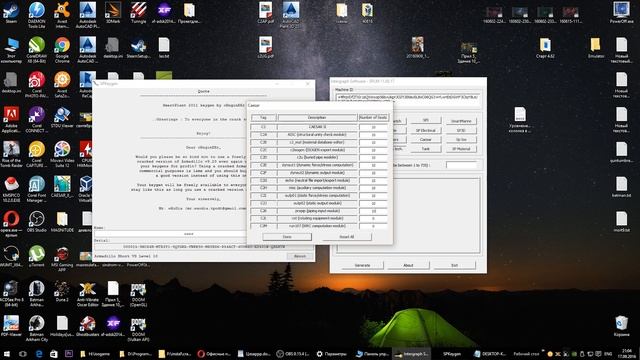
Task: Click the SmartMarine product button
Action: 461,121
